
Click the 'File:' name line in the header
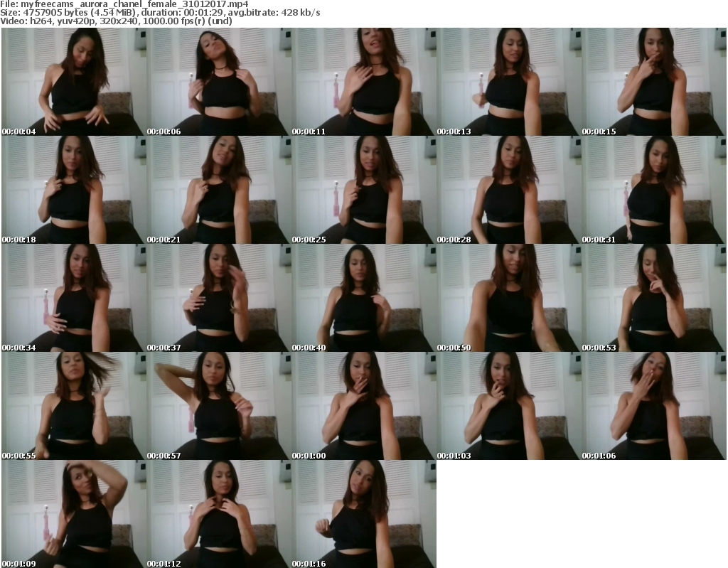pyautogui.click(x=124, y=4)
